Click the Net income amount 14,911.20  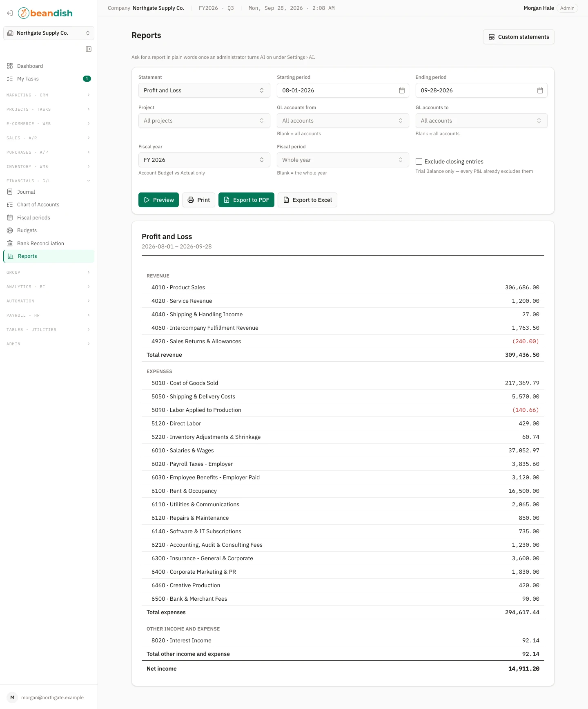pyautogui.click(x=524, y=669)
